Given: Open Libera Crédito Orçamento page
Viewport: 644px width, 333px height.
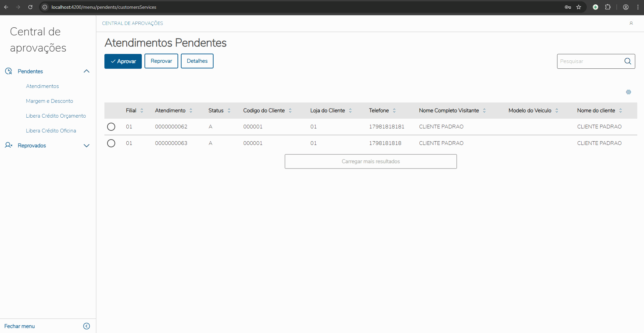Looking at the screenshot, I should pyautogui.click(x=56, y=116).
